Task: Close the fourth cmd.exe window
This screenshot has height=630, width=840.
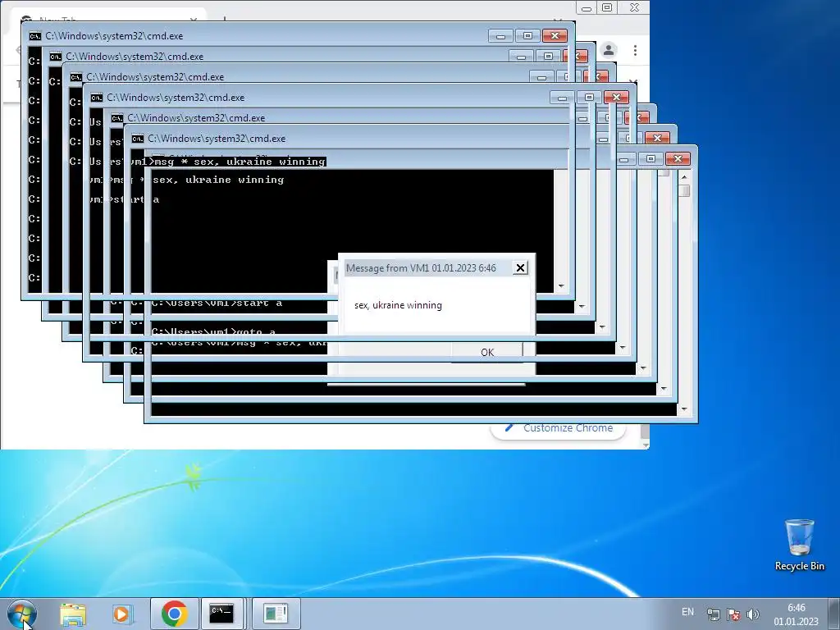Action: (x=616, y=97)
